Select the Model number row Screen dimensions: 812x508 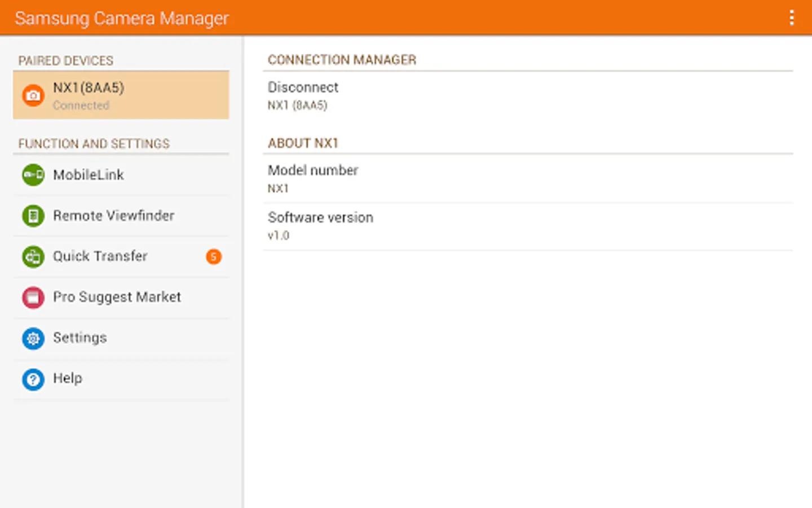click(528, 178)
